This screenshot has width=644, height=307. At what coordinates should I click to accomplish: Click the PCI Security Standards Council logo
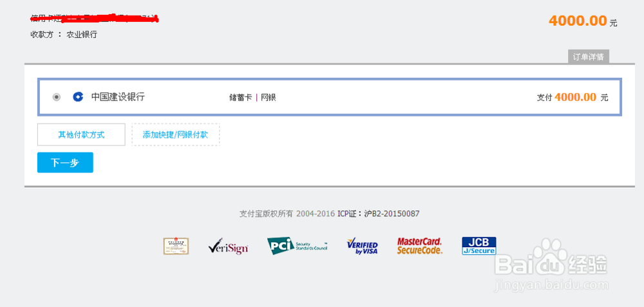tap(297, 246)
